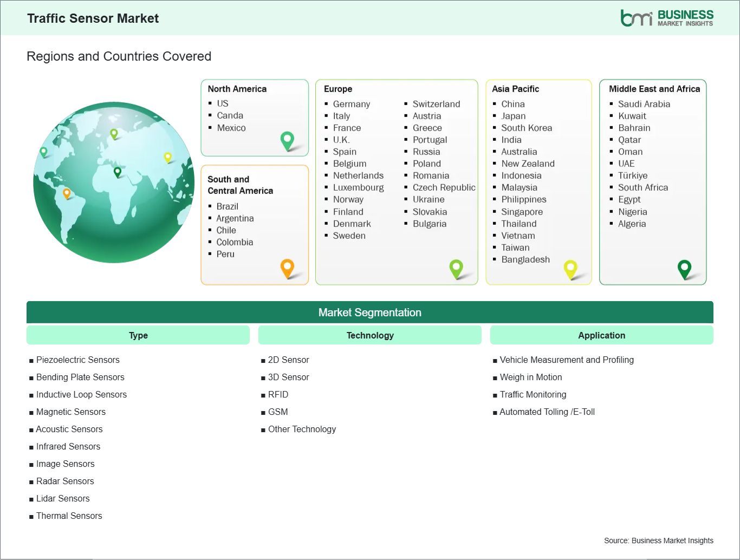Click the Source: Business Market Insights credit
Screen dimensions: 740x560
pos(659,541)
